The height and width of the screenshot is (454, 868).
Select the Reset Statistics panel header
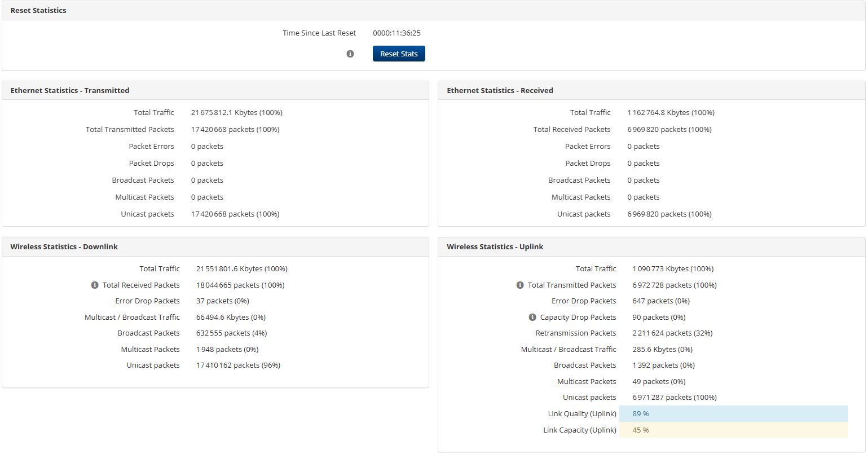[x=38, y=10]
